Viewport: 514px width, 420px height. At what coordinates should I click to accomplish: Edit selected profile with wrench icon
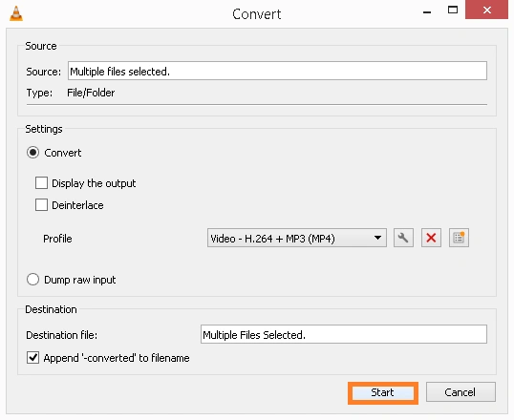[403, 238]
